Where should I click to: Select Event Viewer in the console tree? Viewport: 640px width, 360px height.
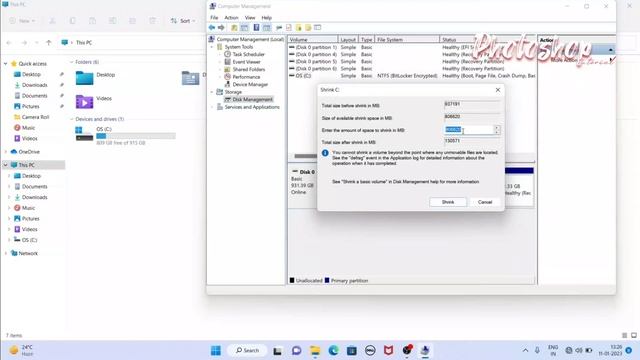click(x=247, y=62)
